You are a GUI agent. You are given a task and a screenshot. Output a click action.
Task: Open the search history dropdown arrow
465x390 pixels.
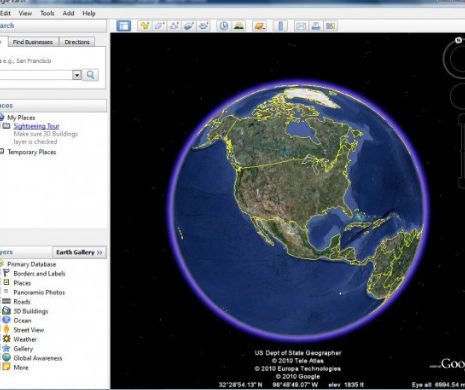click(x=77, y=75)
